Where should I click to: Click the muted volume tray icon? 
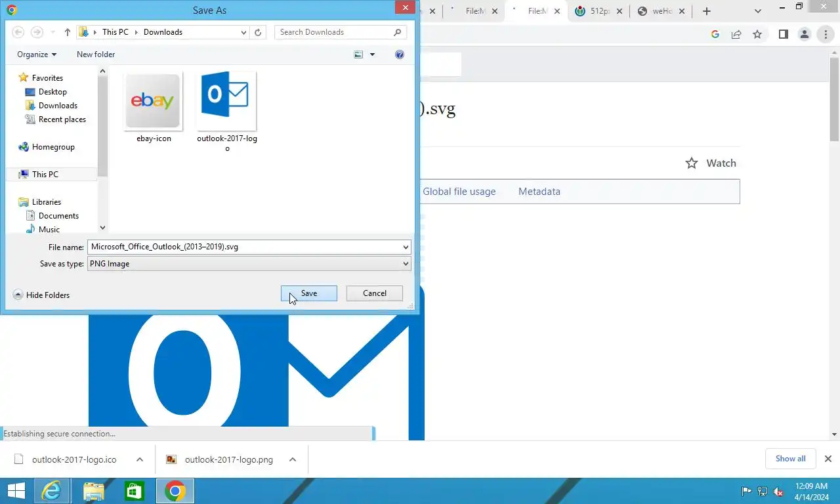[778, 491]
